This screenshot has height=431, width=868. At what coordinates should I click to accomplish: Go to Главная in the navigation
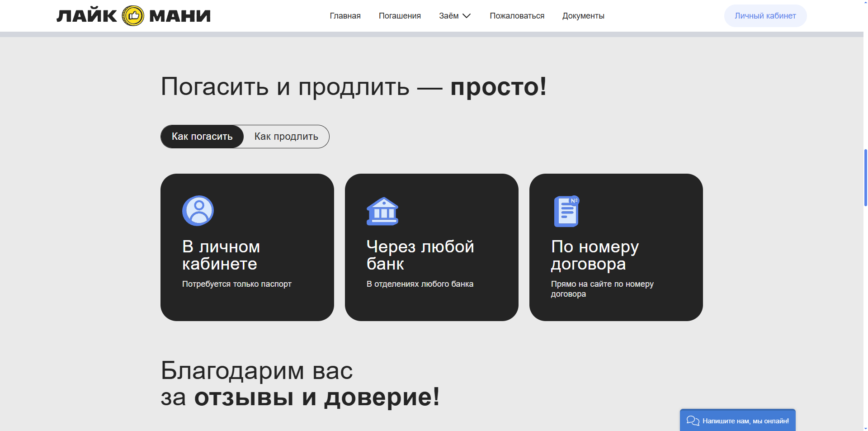pos(345,16)
